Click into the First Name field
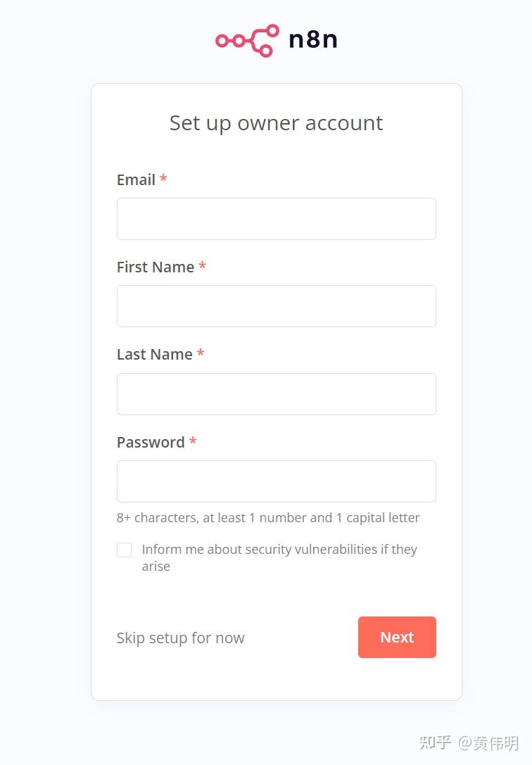Screen dimensions: 532x765 (x=276, y=306)
